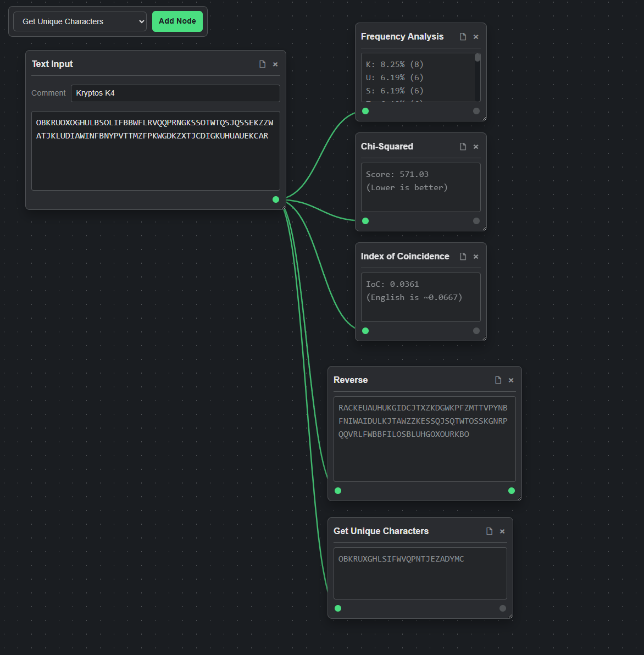Close the Frequency Analysis node
Image resolution: width=644 pixels, height=655 pixels.
[475, 37]
